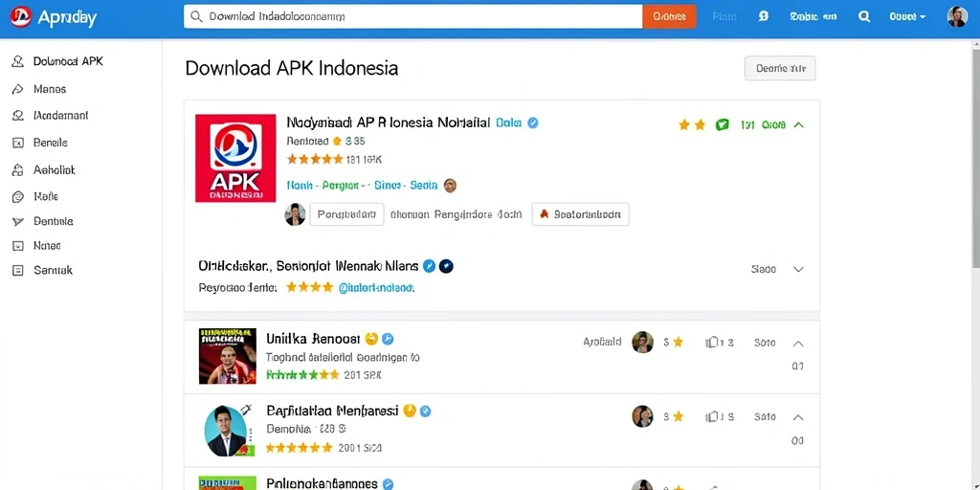Select Benaile in the sidebar
Screen dimensions: 980x490
[x=50, y=143]
